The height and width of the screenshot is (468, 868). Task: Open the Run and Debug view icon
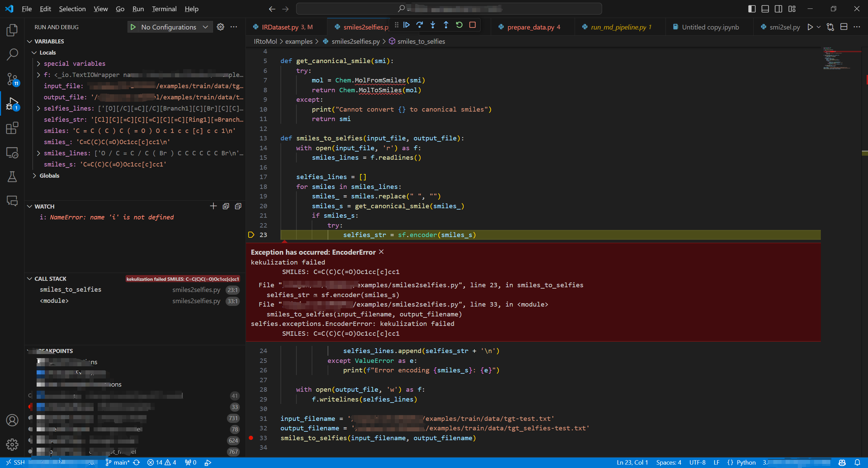[x=12, y=103]
